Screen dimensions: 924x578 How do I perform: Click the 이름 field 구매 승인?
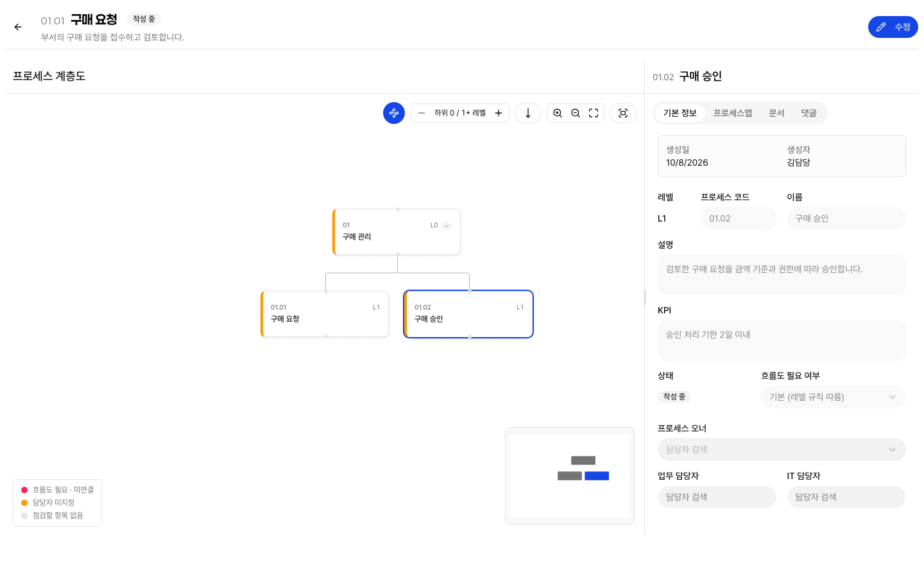coord(846,218)
